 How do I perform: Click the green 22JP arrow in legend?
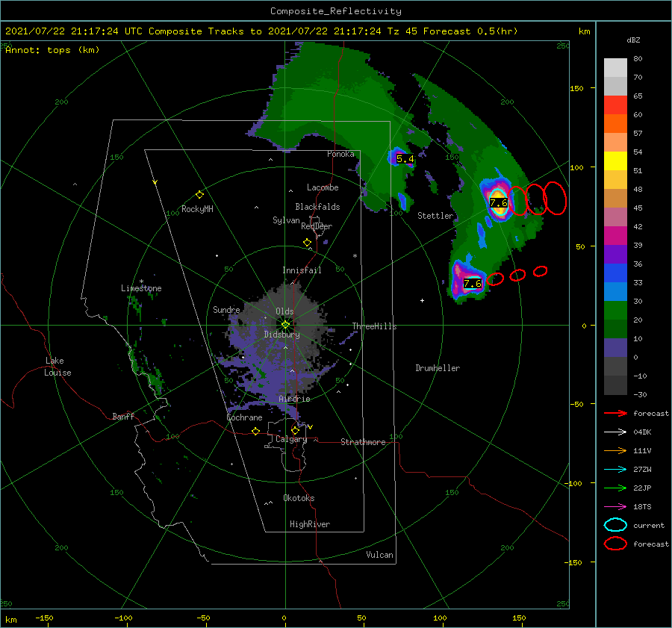point(615,488)
